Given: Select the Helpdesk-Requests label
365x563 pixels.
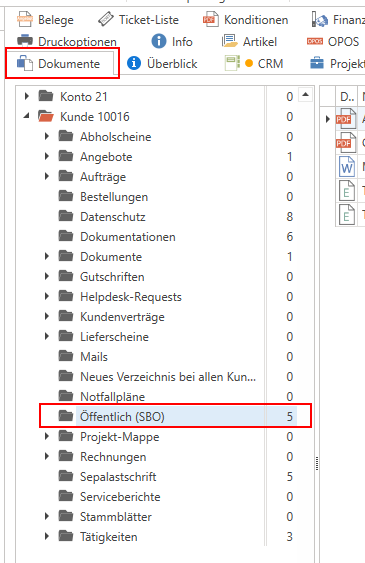Looking at the screenshot, I should pos(131,297).
